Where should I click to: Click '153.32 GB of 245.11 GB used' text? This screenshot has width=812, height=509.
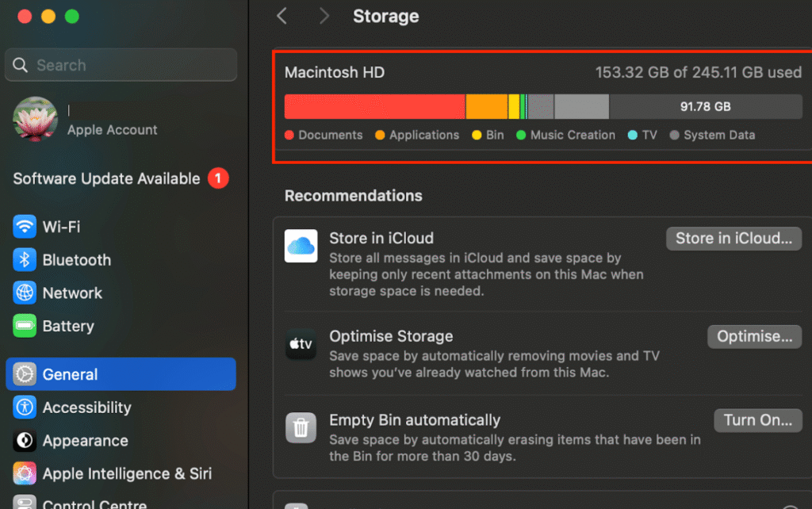click(698, 72)
